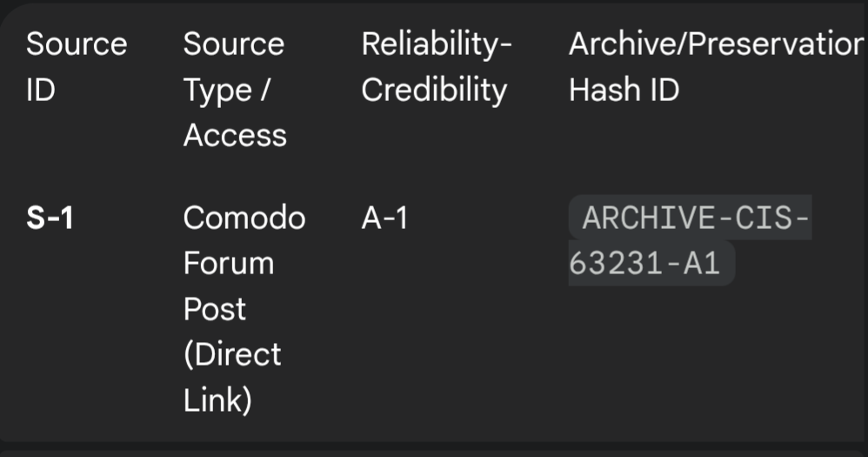Click the Credibility header text
The width and height of the screenshot is (868, 457).
434,90
